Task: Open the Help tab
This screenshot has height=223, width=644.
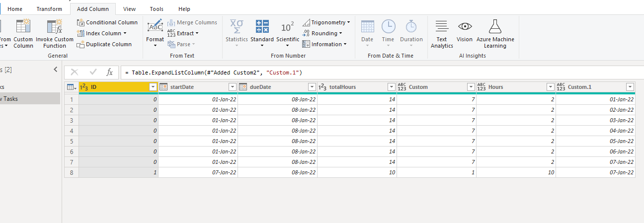Action: (184, 9)
